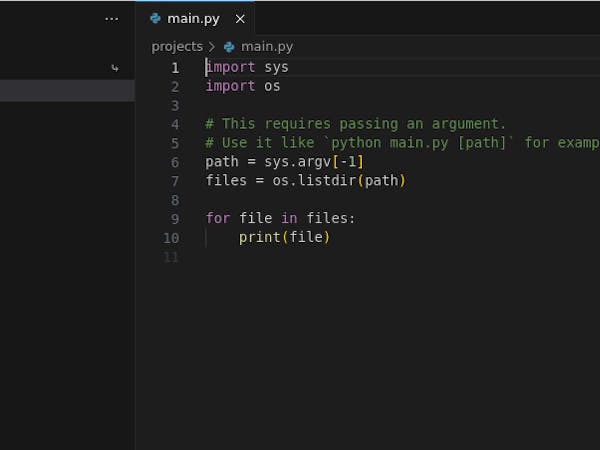Click the Python icon in breadcrumb
Viewport: 600px width, 450px height.
coord(229,47)
